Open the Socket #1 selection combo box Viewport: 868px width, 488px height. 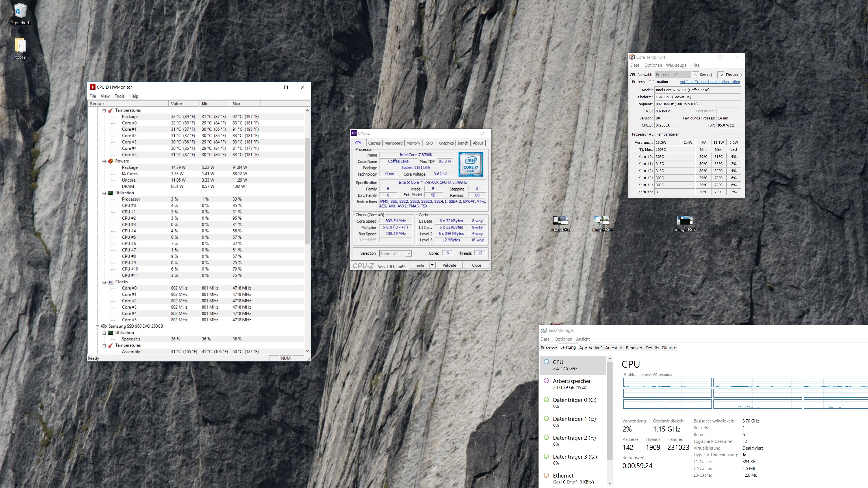coord(395,254)
